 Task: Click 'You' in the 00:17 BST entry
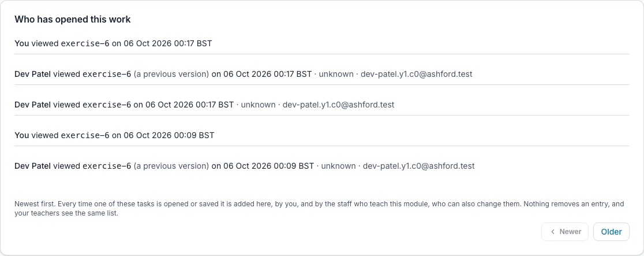coord(22,43)
